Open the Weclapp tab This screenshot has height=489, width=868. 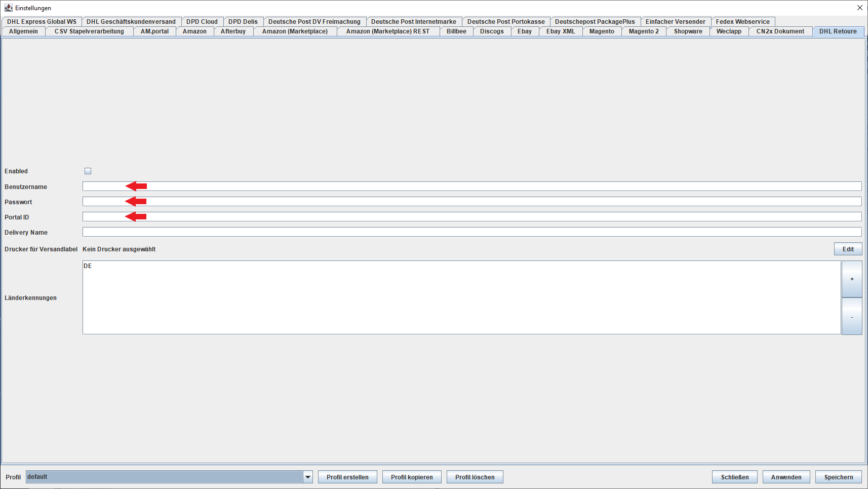pyautogui.click(x=729, y=31)
